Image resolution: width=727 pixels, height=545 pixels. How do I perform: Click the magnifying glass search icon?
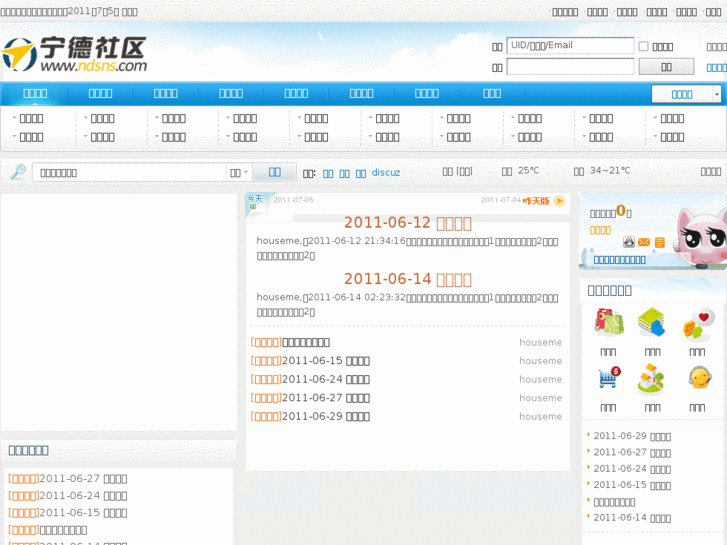[19, 172]
